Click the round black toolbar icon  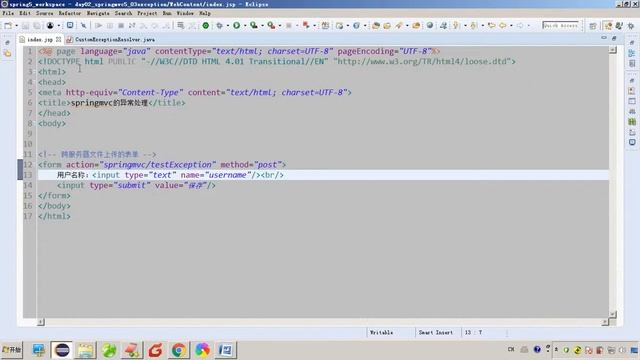50,25
